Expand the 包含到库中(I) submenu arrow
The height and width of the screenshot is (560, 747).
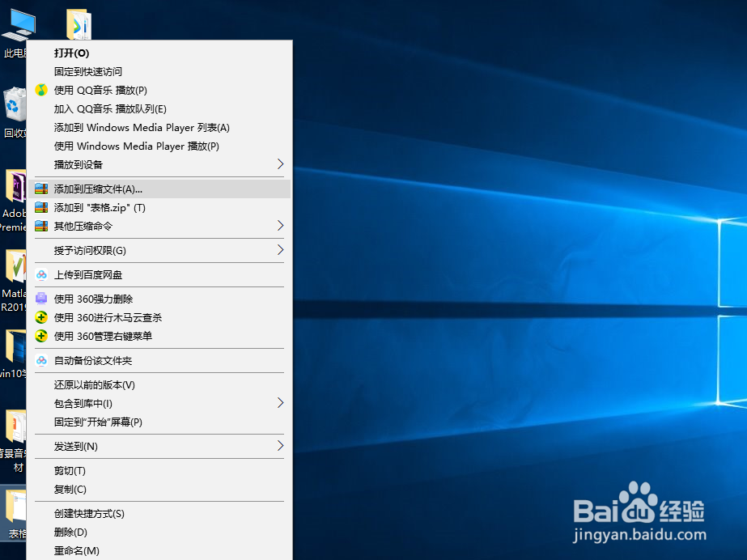click(x=280, y=403)
